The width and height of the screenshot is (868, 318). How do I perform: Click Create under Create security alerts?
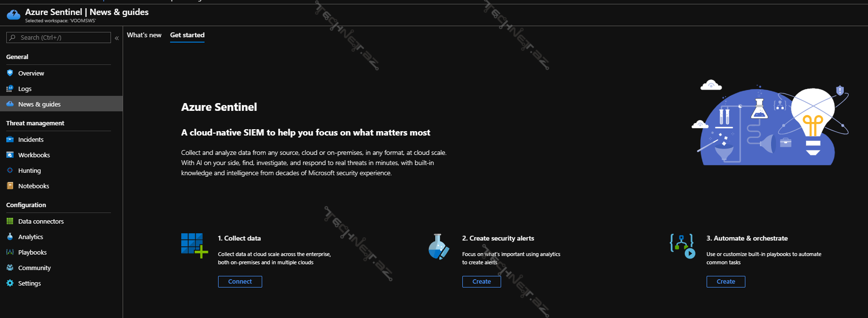click(482, 282)
